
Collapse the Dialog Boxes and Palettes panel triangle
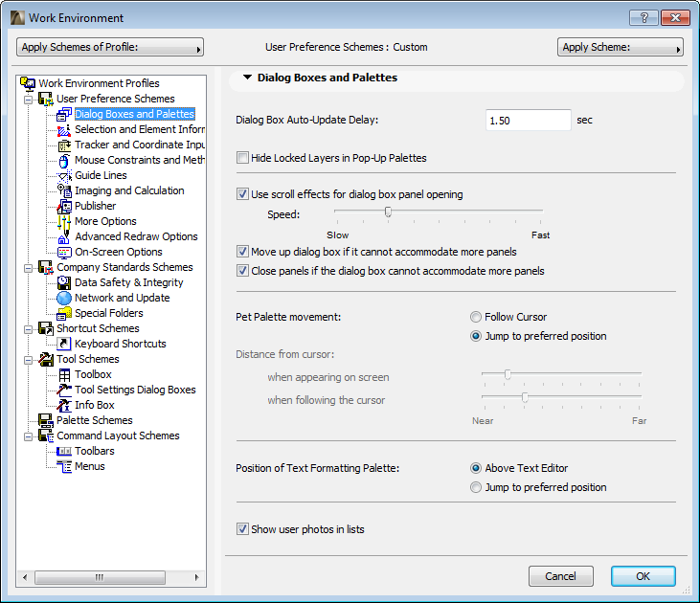tap(247, 78)
